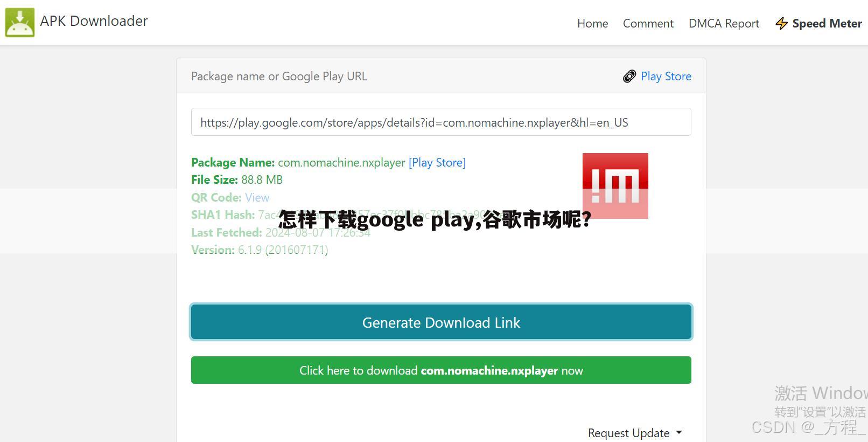
Task: Select the package name com.nomachine.nxplayer text
Action: click(x=341, y=162)
